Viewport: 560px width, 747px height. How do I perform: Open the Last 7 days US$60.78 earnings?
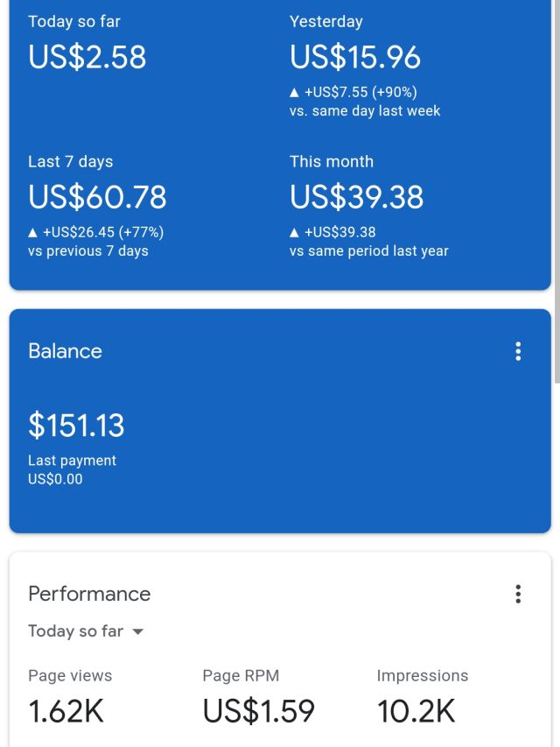click(x=97, y=197)
